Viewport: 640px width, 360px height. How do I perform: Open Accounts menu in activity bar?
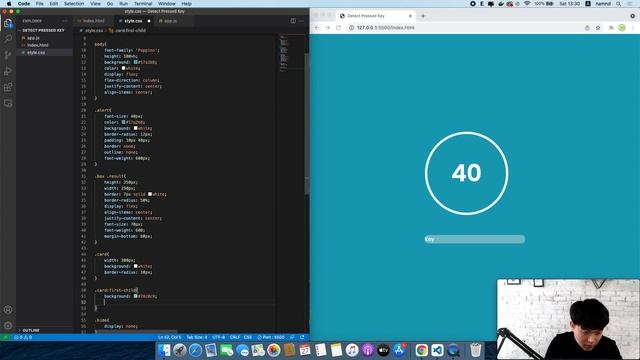tap(8, 309)
